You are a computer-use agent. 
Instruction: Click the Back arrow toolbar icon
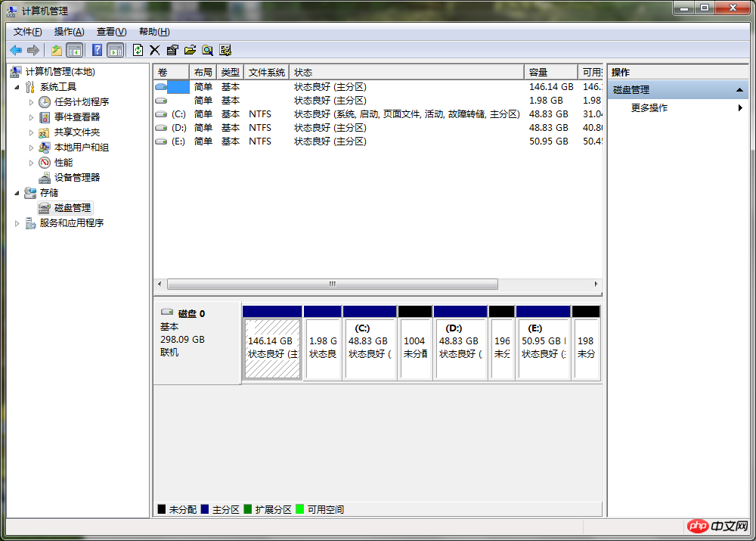pos(16,50)
